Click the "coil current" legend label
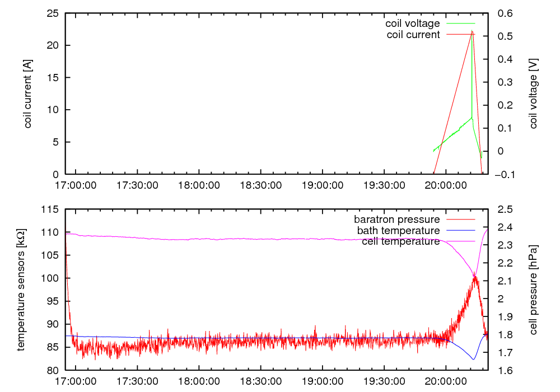560x392 pixels. [413, 35]
